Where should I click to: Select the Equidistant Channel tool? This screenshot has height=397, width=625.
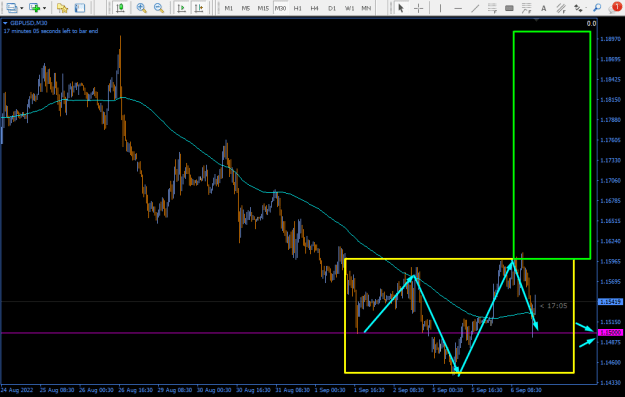pyautogui.click(x=561, y=8)
